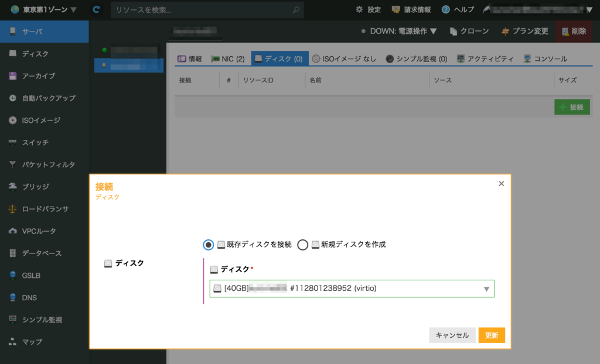
Task: Switch to the コンソール tab
Action: (x=546, y=59)
